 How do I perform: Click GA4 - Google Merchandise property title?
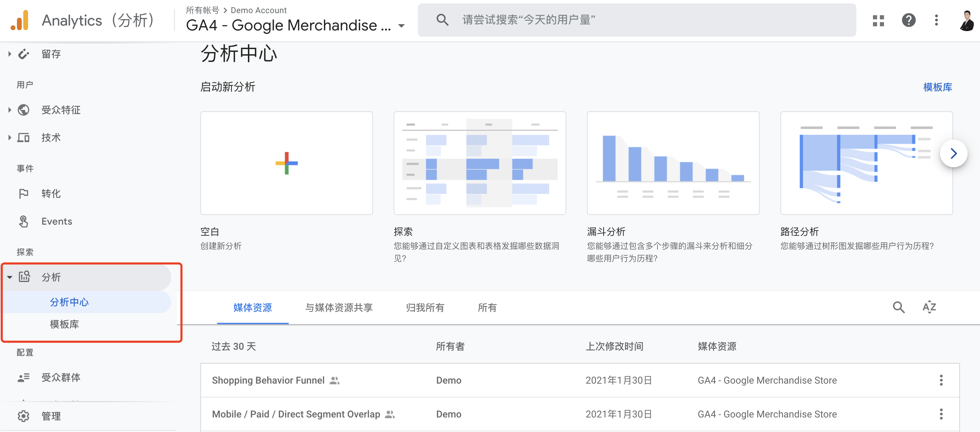click(288, 25)
